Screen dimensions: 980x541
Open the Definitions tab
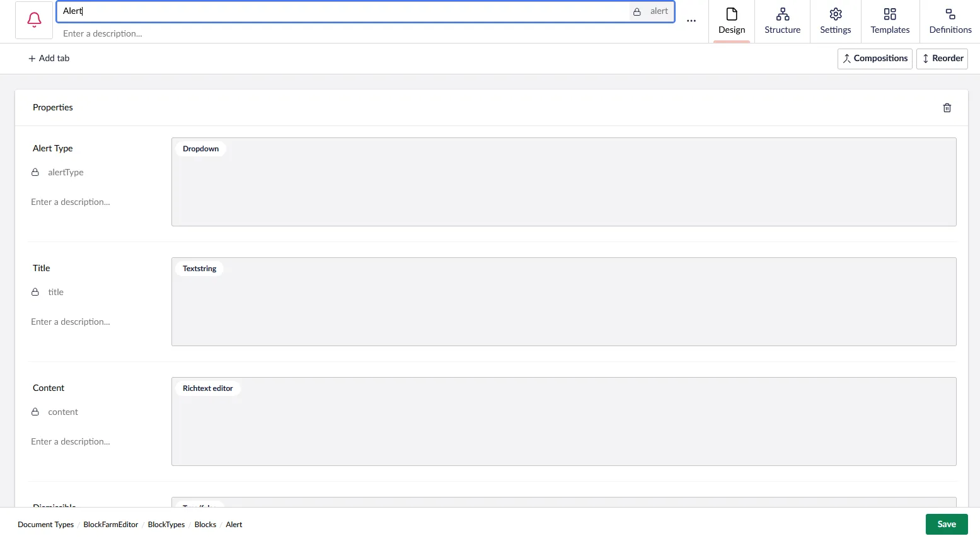point(950,21)
